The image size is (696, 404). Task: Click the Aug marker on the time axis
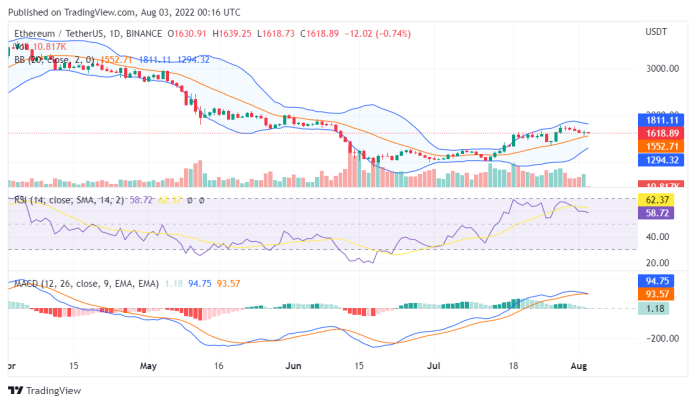click(581, 367)
